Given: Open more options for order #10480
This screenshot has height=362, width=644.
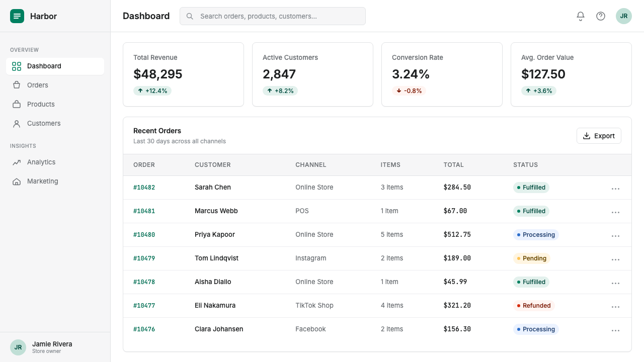Looking at the screenshot, I should pyautogui.click(x=615, y=236).
